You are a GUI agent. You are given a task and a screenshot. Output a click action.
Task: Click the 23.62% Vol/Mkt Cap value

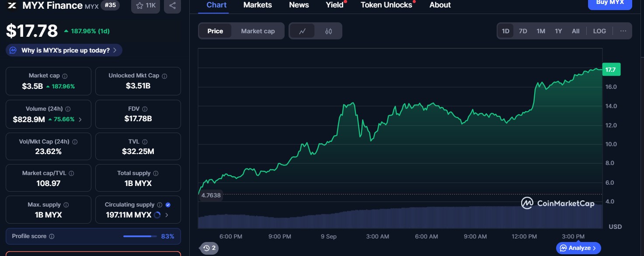click(49, 152)
